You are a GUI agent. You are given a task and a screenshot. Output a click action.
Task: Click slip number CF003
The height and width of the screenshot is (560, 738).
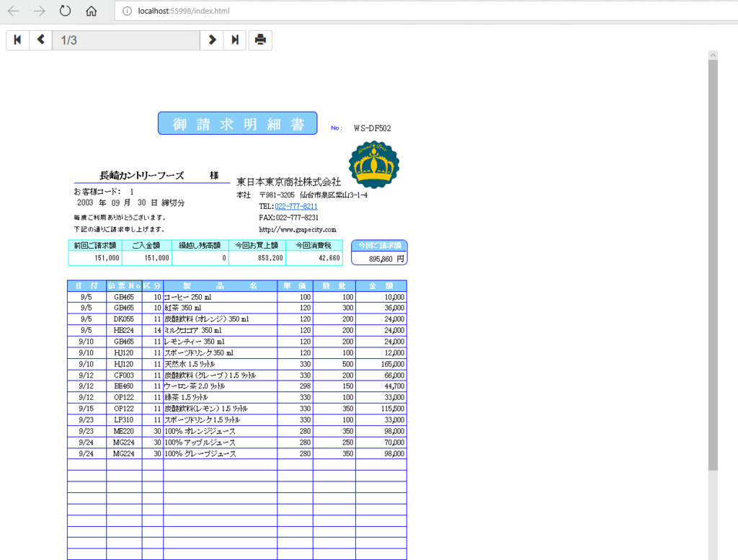click(124, 375)
